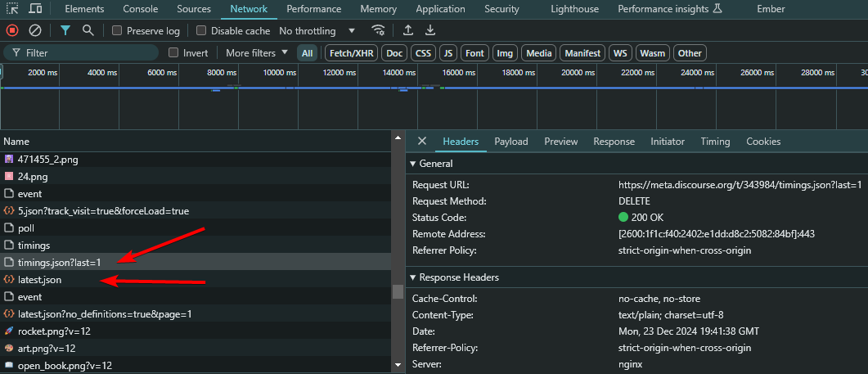Click document icon beside poll request
Image resolution: width=868 pixels, height=374 pixels.
click(x=9, y=228)
